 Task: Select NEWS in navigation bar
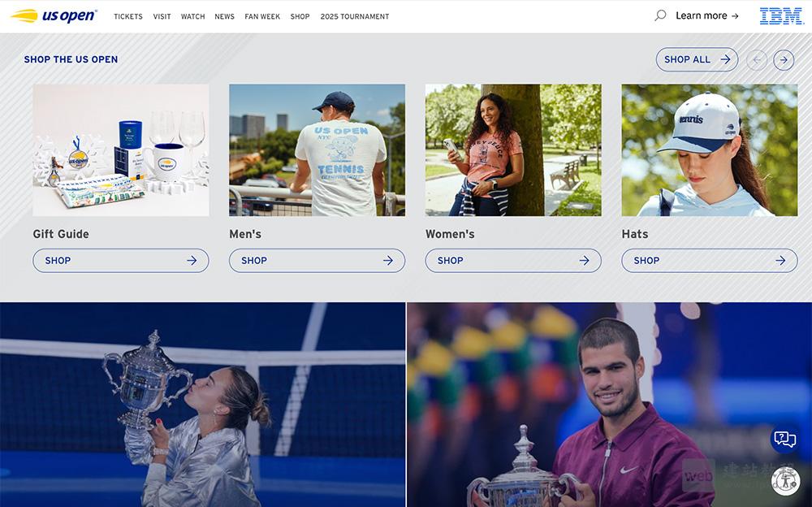pyautogui.click(x=224, y=16)
